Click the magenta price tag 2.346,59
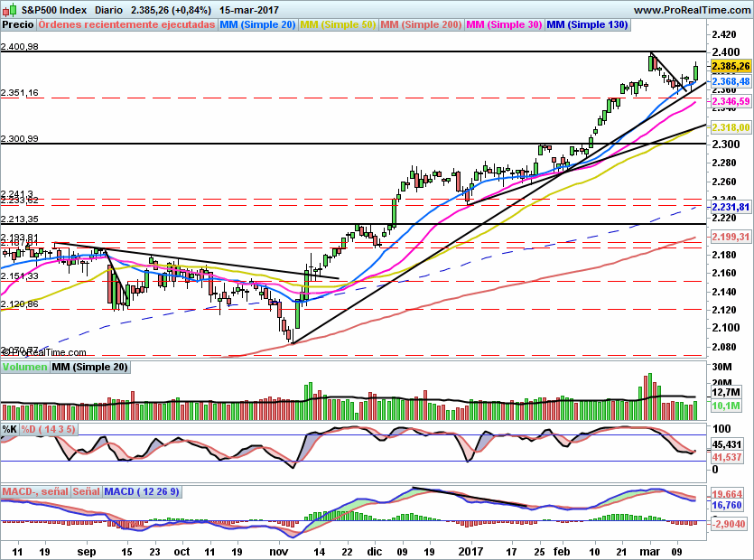Viewport: 754px width, 560px height. coord(731,101)
